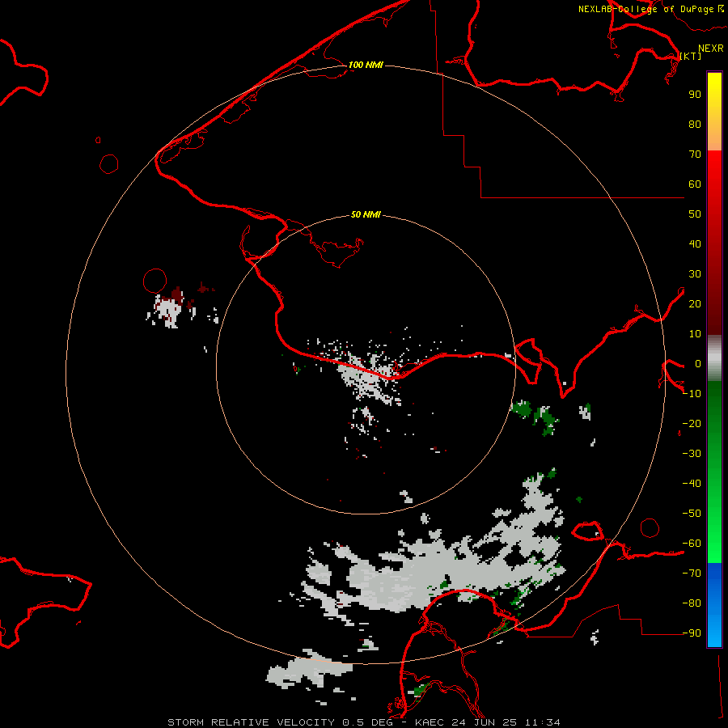
Task: Pick the yellow segment at the color bar top
Action: pyautogui.click(x=714, y=112)
